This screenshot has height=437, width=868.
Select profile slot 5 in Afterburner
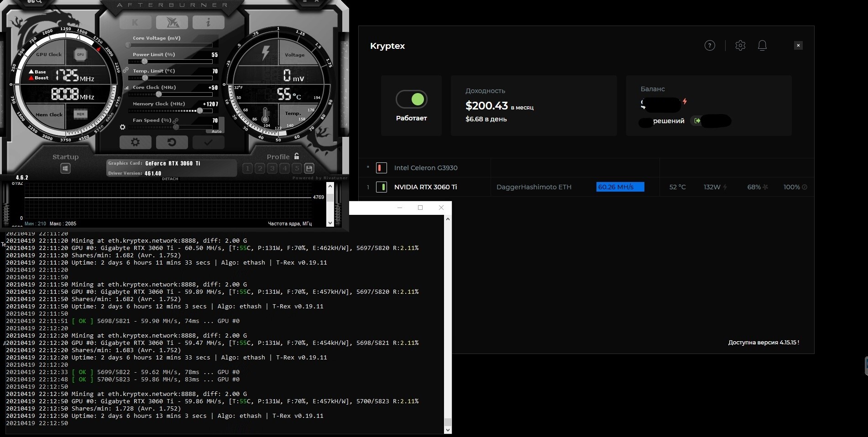297,168
